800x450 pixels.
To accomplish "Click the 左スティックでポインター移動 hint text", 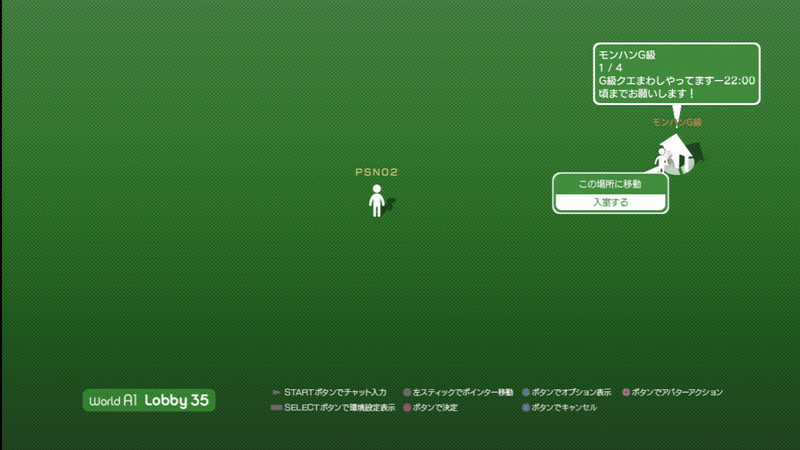I will (x=462, y=393).
